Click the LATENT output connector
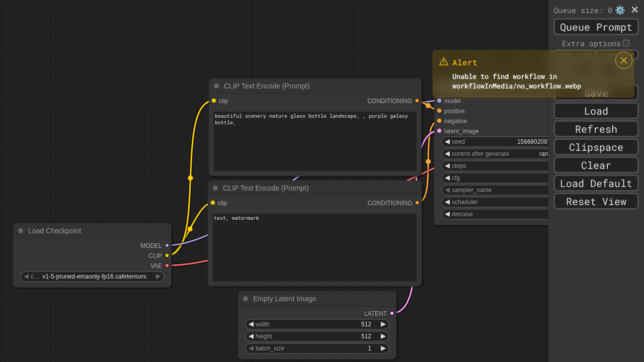This screenshot has height=362, width=644. click(x=392, y=313)
